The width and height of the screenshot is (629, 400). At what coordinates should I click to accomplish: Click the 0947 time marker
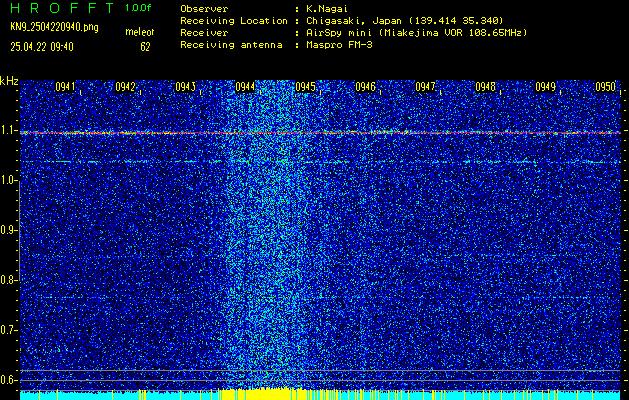425,87
